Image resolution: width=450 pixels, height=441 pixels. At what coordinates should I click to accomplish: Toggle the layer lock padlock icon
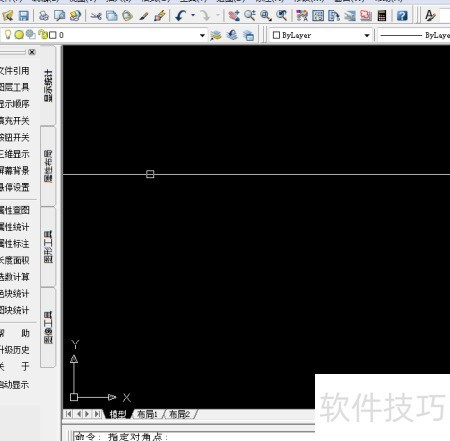[x=42, y=34]
